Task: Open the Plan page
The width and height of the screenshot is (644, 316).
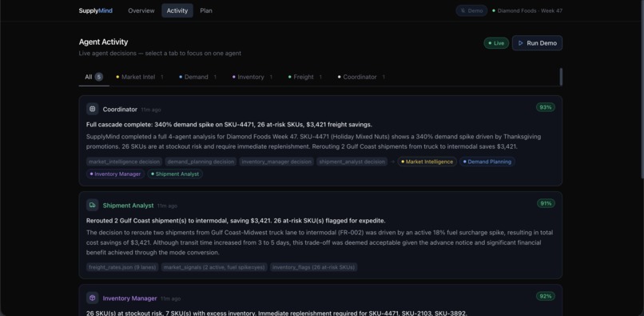Action: pos(206,10)
